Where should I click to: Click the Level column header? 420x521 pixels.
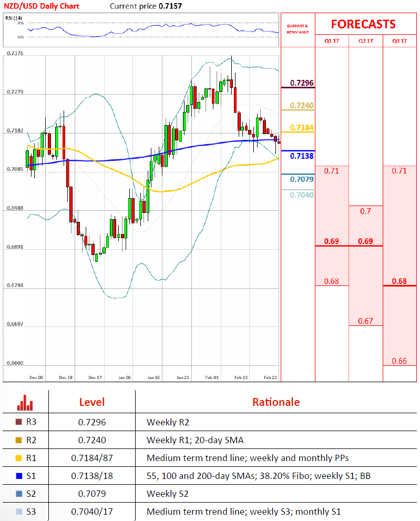(91, 402)
